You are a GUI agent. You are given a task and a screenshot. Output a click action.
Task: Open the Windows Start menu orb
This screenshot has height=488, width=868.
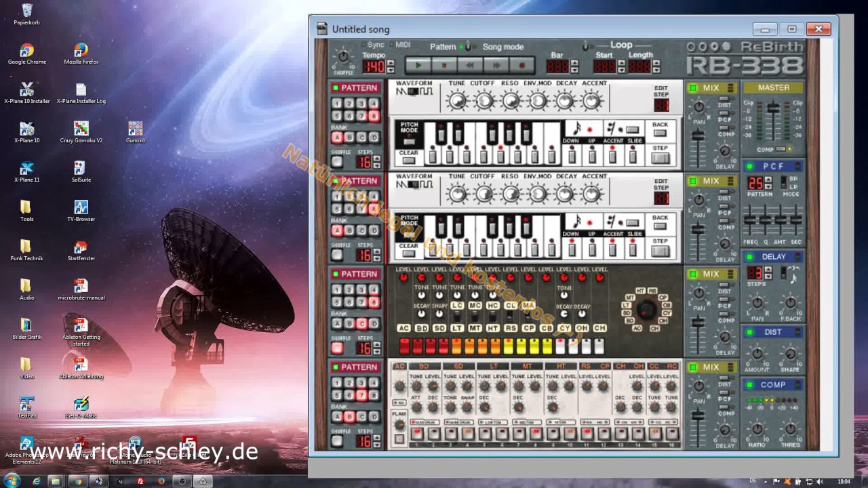pyautogui.click(x=12, y=481)
